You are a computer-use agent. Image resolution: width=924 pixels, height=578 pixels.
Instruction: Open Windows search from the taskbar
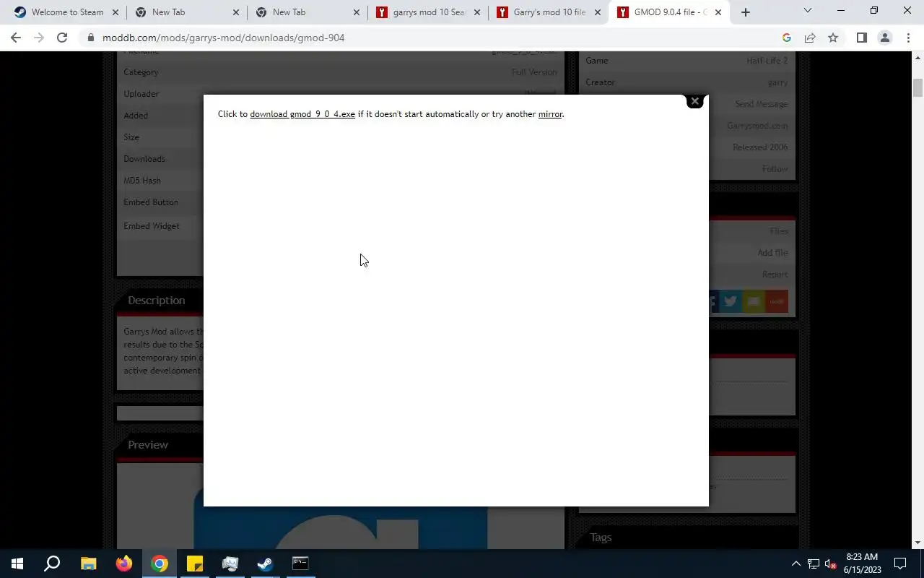[x=52, y=564]
